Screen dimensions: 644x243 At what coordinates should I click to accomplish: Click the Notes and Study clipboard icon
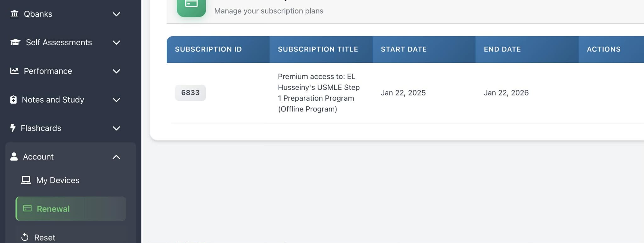pos(13,100)
